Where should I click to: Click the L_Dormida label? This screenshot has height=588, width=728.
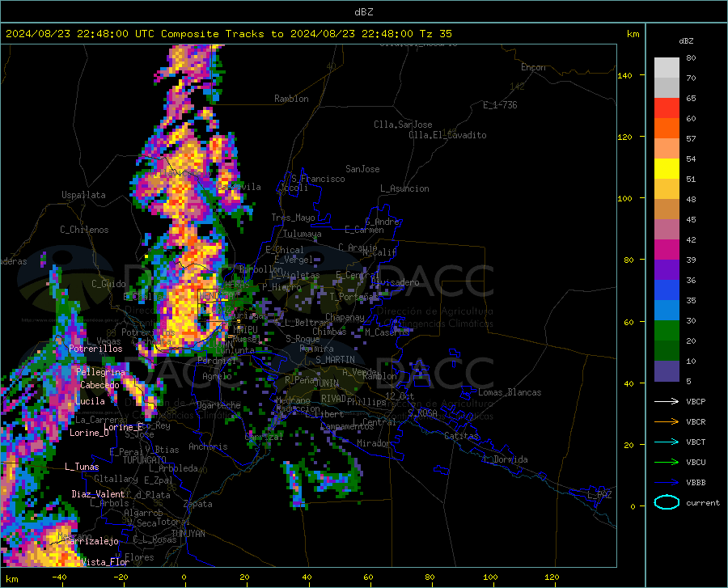pos(506,459)
